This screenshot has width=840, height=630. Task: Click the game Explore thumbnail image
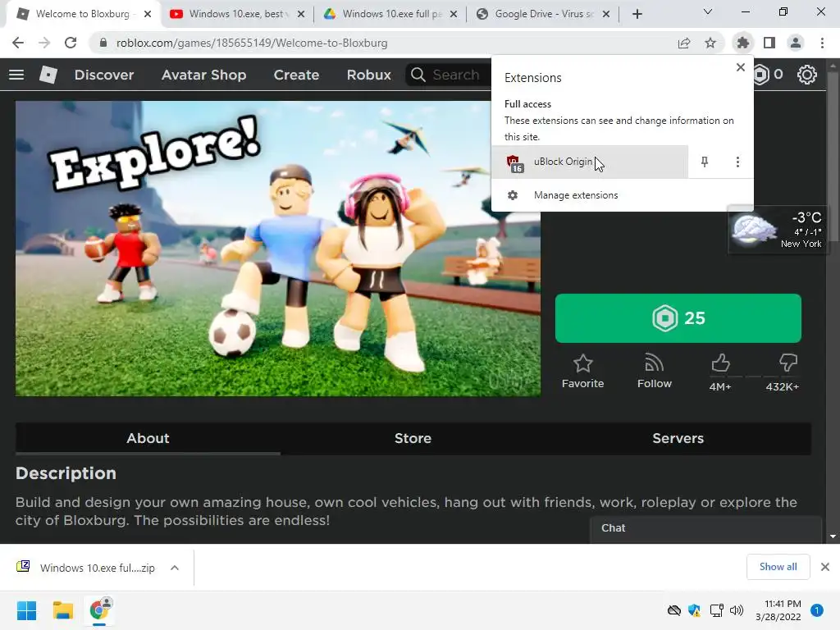click(x=278, y=249)
